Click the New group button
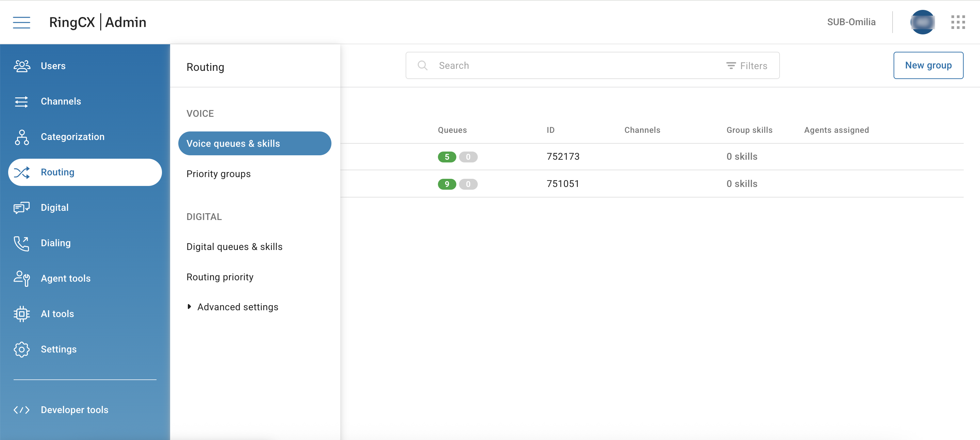Image resolution: width=980 pixels, height=440 pixels. (x=928, y=65)
